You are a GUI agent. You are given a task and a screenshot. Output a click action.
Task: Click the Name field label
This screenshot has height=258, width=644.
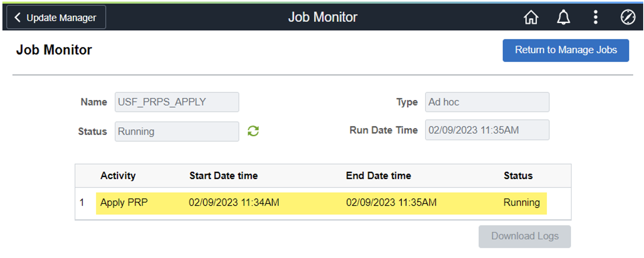tap(94, 102)
